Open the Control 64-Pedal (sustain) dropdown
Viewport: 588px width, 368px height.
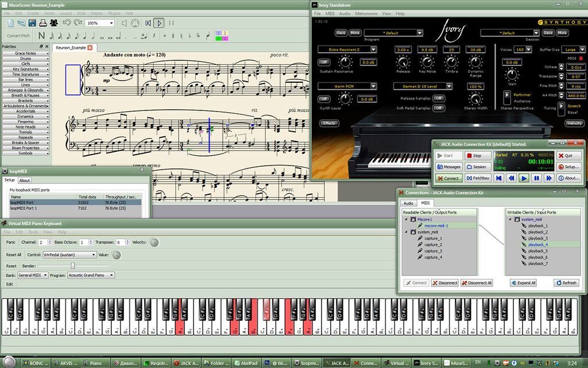(69, 255)
